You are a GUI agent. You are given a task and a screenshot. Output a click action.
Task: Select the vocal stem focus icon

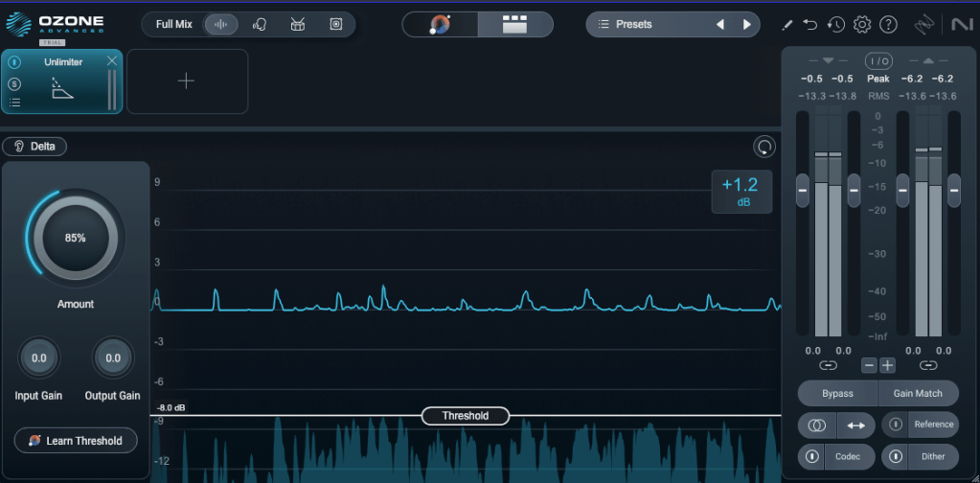coord(260,24)
